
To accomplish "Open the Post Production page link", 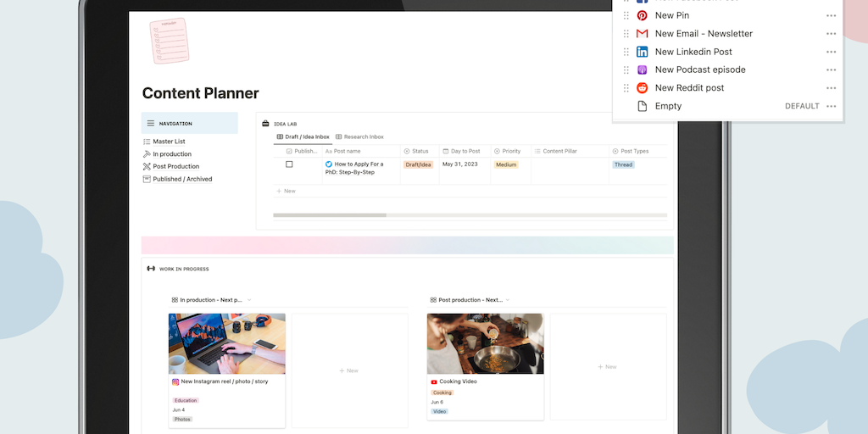I will 176,167.
